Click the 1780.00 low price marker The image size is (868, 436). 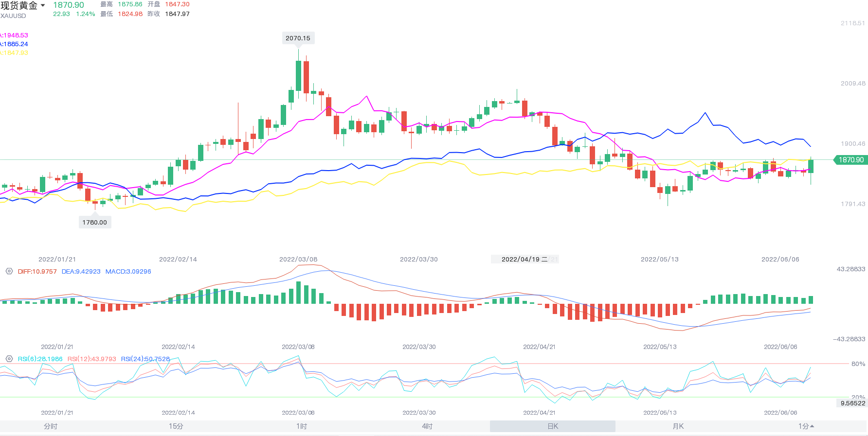coord(94,222)
